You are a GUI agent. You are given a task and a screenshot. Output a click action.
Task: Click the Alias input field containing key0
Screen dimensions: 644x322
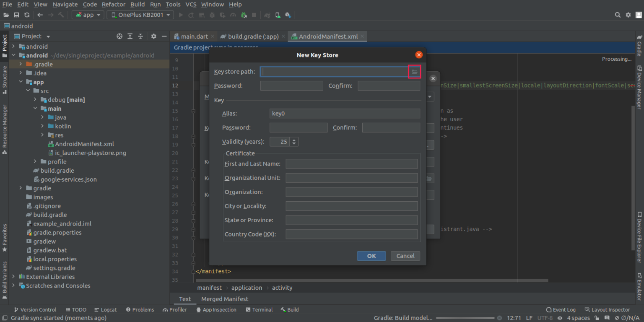pyautogui.click(x=344, y=114)
